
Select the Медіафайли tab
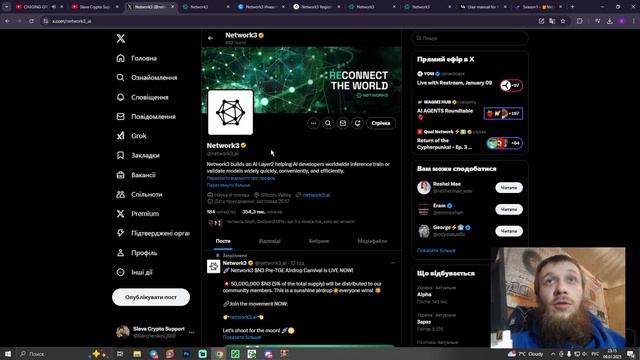pos(372,241)
